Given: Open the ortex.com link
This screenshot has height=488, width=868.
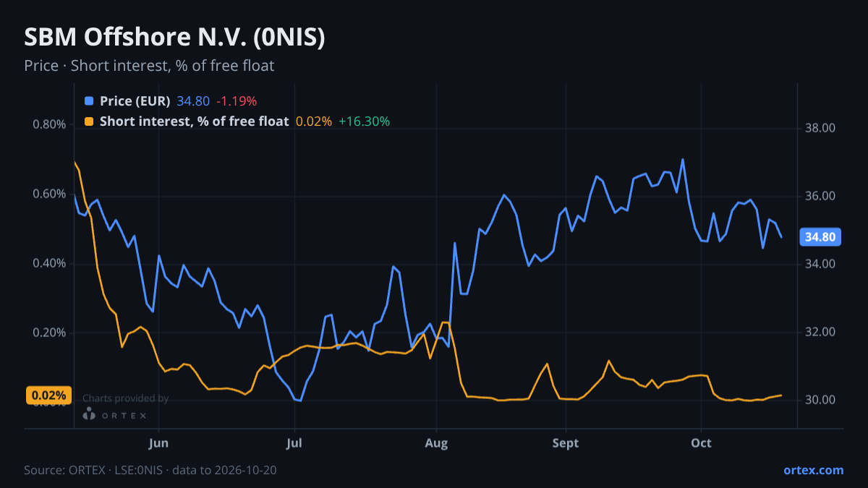Looking at the screenshot, I should coord(813,470).
